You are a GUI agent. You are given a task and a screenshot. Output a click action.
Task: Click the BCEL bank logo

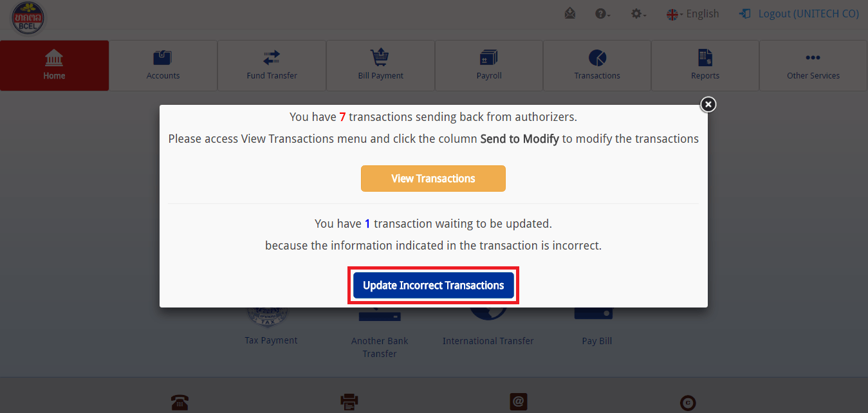pyautogui.click(x=28, y=17)
